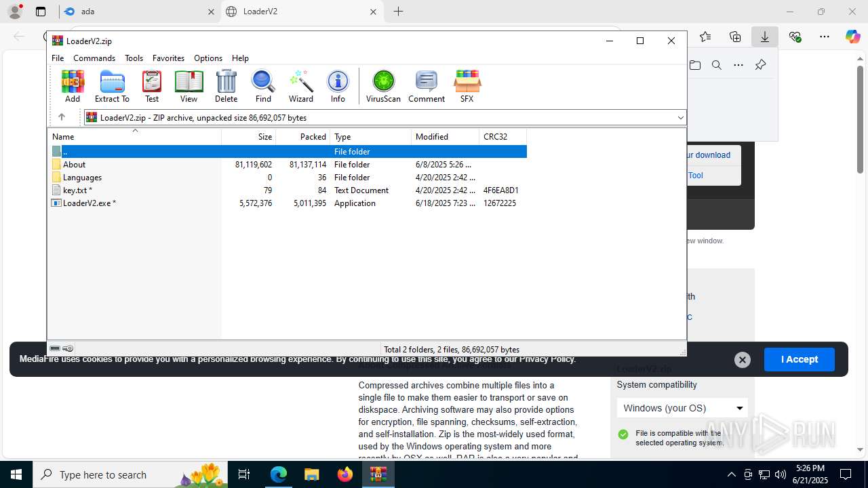Screen dimensions: 868x488
Task: Open the Commands menu
Action: tap(94, 58)
